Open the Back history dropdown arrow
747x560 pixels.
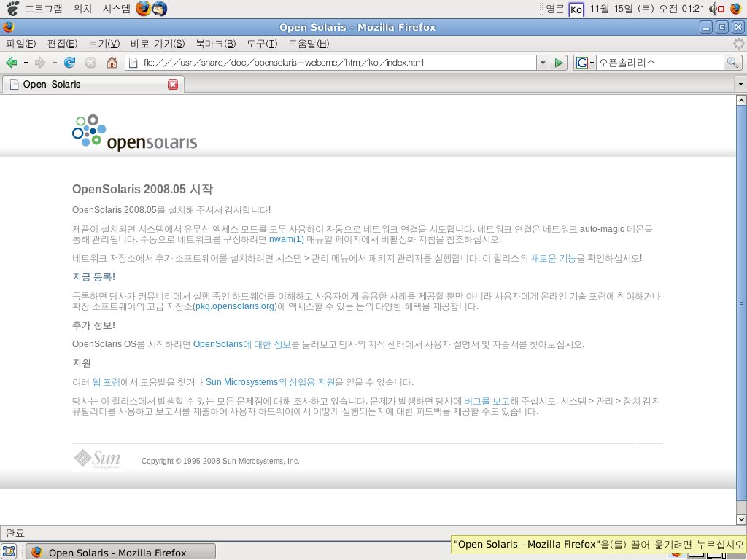pos(26,63)
